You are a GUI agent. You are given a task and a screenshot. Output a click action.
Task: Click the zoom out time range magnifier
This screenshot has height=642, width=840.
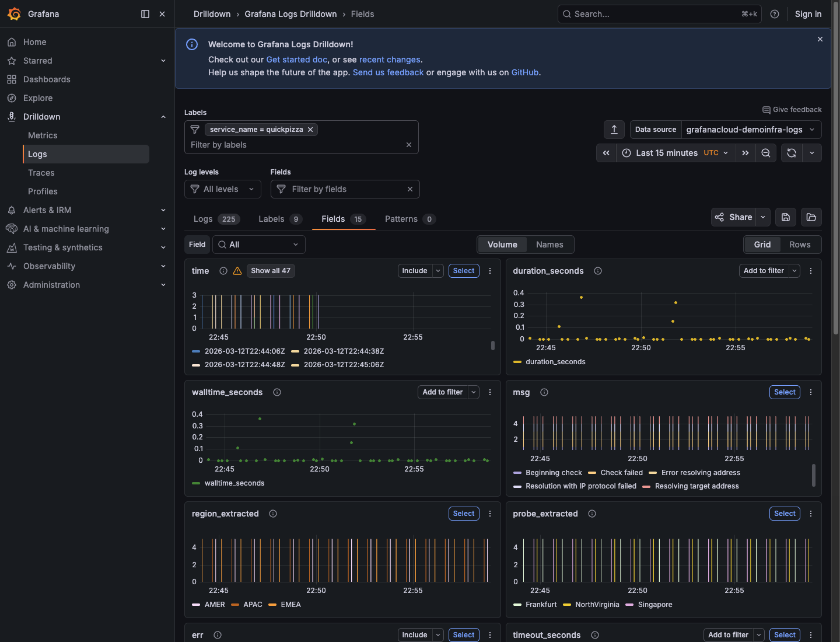tap(766, 153)
